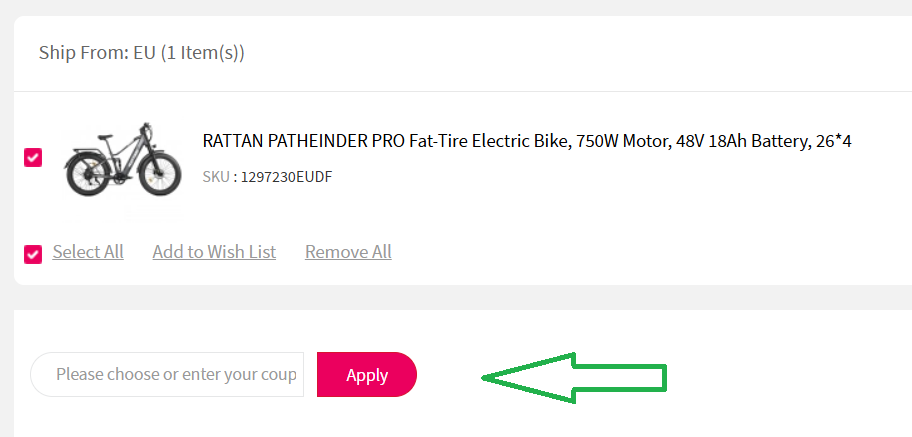
Task: Click the "SKU" label under the product title
Action: [x=215, y=177]
